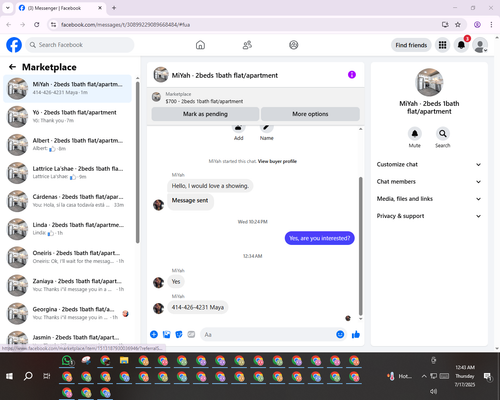Open a new Chrome tab
This screenshot has width=500, height=400.
(x=114, y=8)
